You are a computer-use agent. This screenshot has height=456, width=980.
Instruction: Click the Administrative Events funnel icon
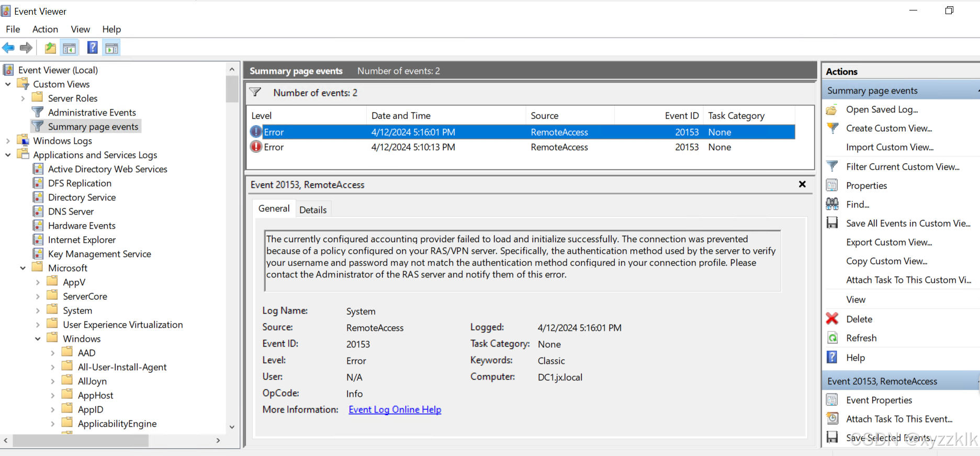(x=38, y=112)
